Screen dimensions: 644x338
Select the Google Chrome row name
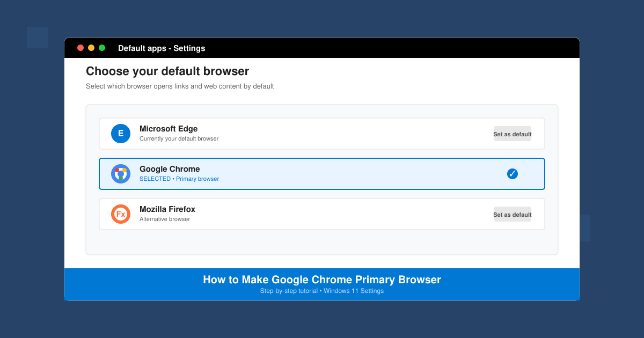coord(170,169)
